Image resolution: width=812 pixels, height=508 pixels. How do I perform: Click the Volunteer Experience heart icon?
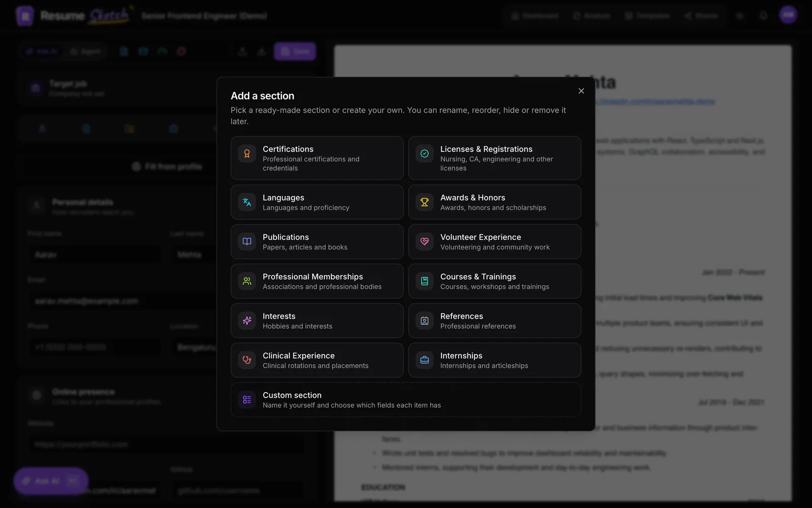click(425, 242)
